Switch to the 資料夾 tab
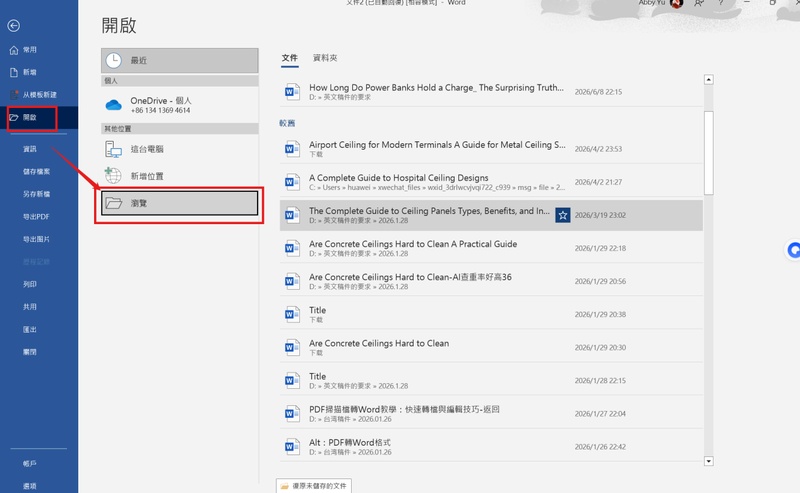The height and width of the screenshot is (493, 800). click(325, 58)
